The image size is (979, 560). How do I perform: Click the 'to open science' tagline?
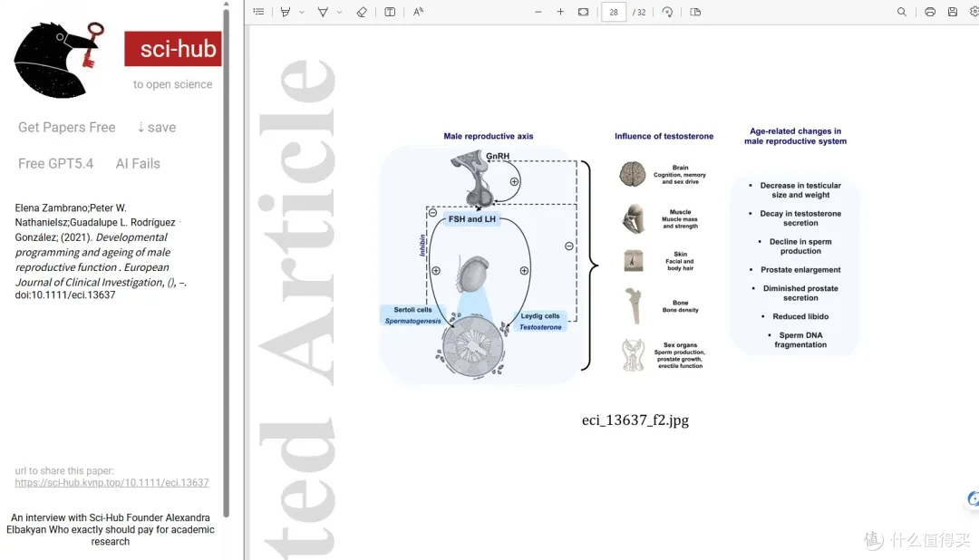pyautogui.click(x=172, y=84)
